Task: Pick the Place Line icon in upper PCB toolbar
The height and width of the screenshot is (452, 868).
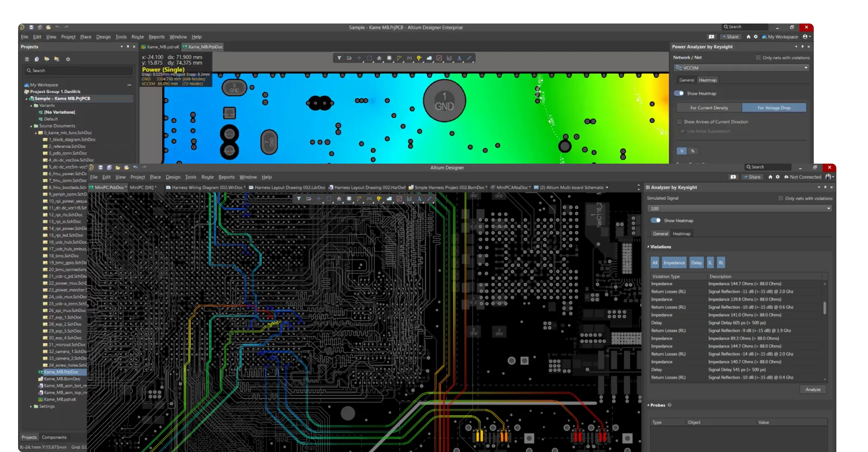Action: point(469,58)
